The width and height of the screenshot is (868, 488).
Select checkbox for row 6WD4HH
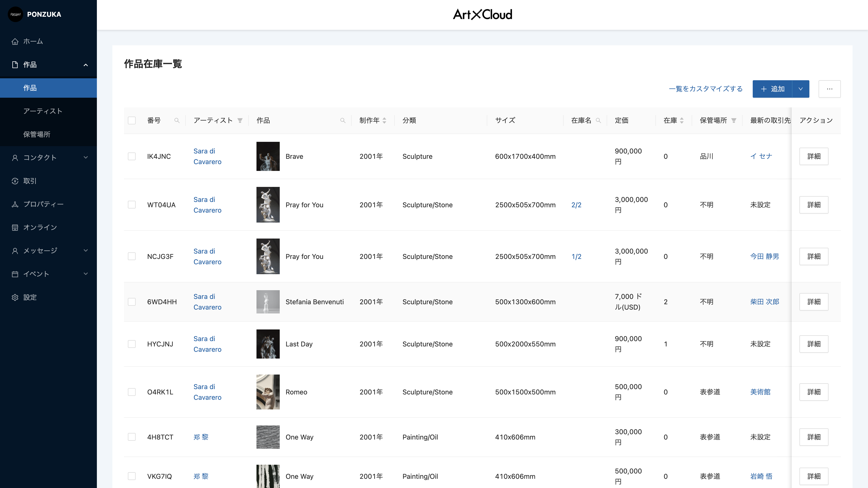(132, 302)
